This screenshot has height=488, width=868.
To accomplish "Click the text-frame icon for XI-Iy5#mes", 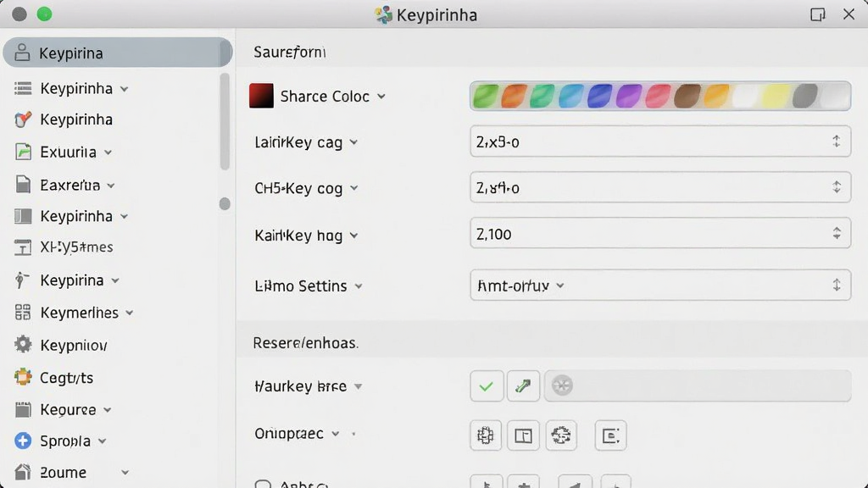I will pyautogui.click(x=23, y=247).
